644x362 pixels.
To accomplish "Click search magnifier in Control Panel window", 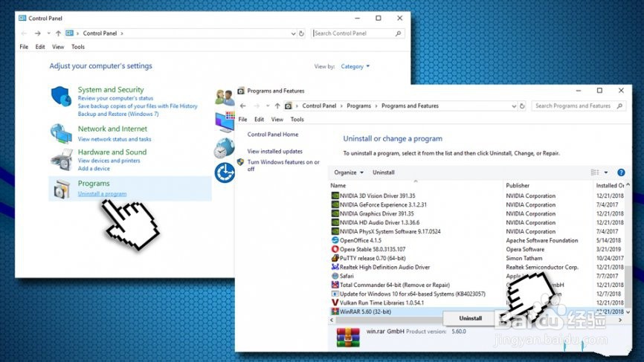I will tap(398, 33).
